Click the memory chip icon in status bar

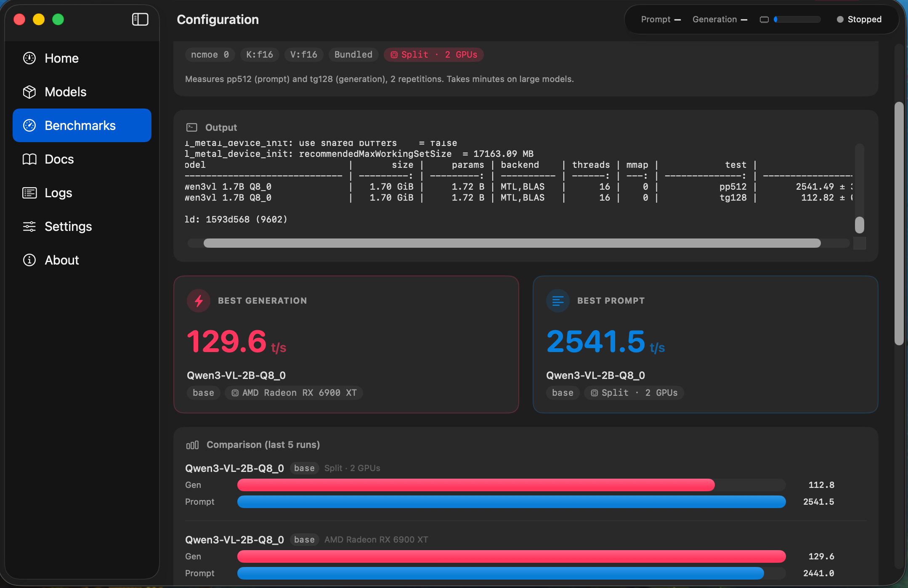click(x=765, y=19)
